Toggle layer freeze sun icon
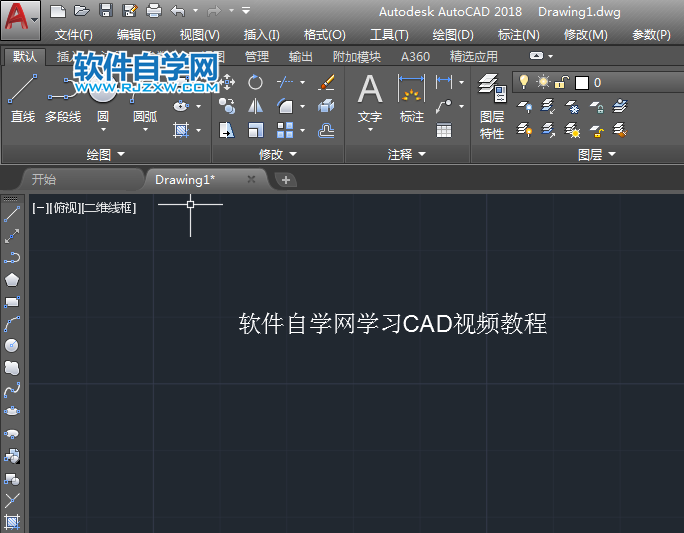Screen dimensions: 684x533 [544, 82]
